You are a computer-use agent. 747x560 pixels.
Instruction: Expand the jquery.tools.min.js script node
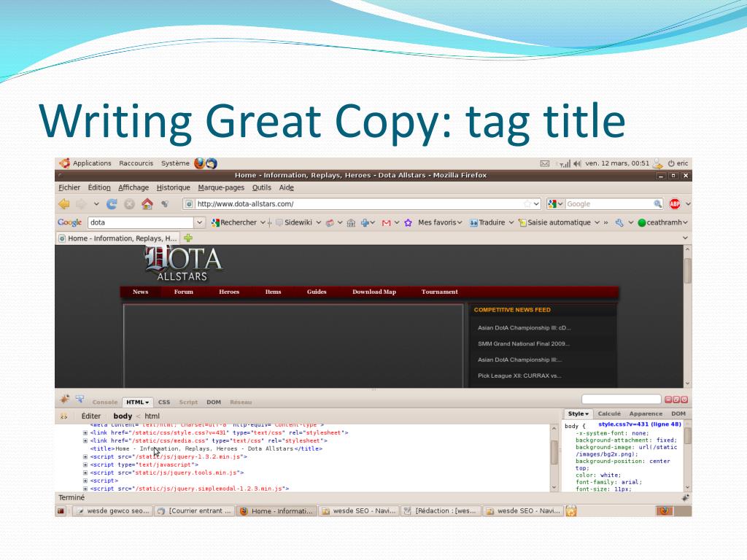[85, 472]
